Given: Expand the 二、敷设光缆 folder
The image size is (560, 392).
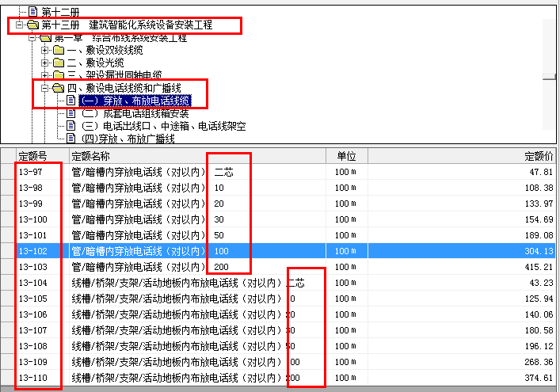Looking at the screenshot, I should click(44, 63).
